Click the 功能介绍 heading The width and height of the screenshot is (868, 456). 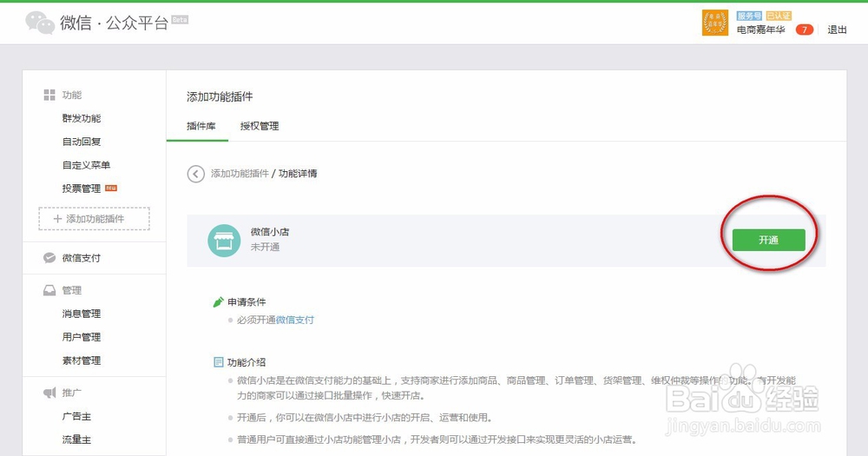pyautogui.click(x=247, y=362)
